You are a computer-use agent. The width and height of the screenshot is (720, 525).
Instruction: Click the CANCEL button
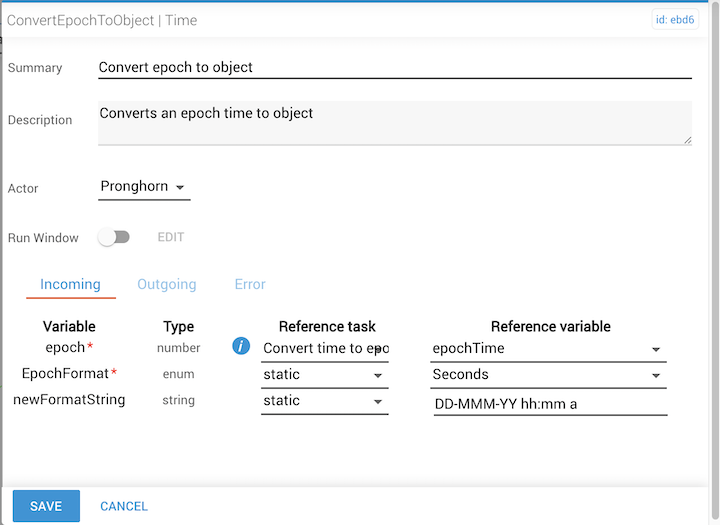pos(124,506)
